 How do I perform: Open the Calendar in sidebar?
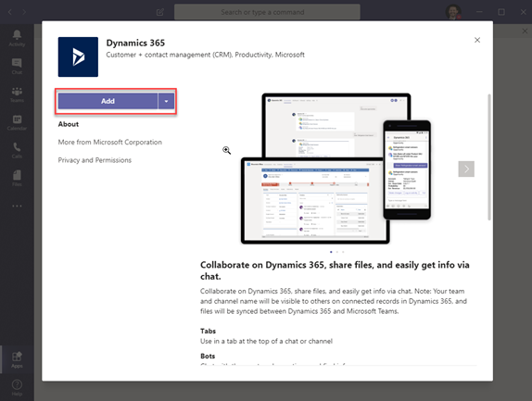[x=17, y=122]
